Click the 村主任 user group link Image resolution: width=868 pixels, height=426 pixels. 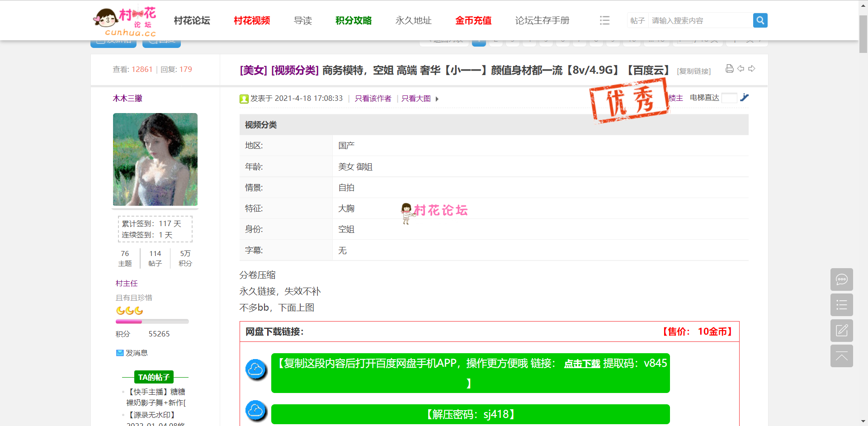(x=127, y=283)
